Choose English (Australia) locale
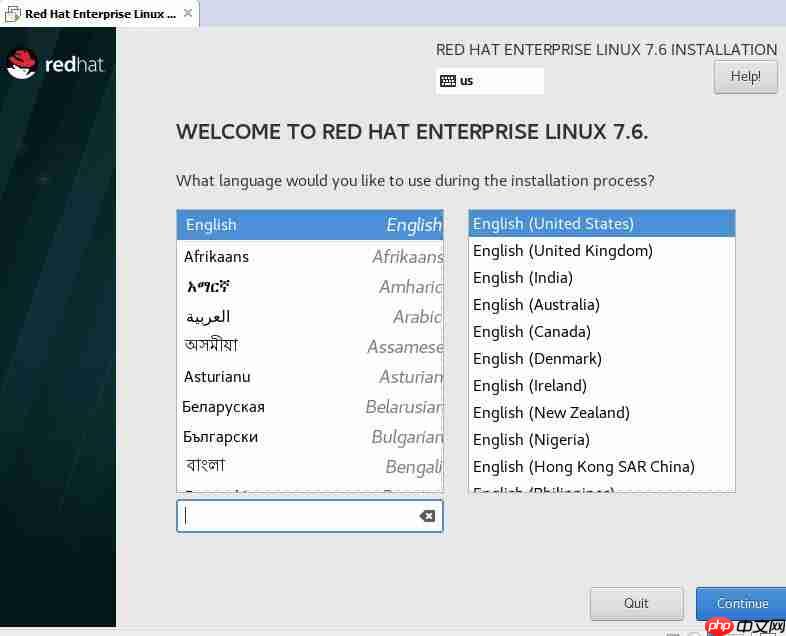Screen dimensions: 786x636 (602, 305)
